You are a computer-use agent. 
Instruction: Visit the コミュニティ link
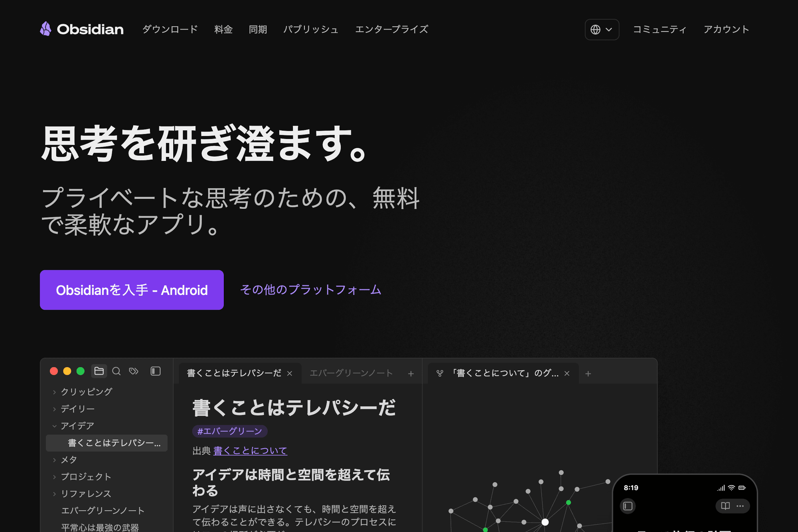(660, 29)
